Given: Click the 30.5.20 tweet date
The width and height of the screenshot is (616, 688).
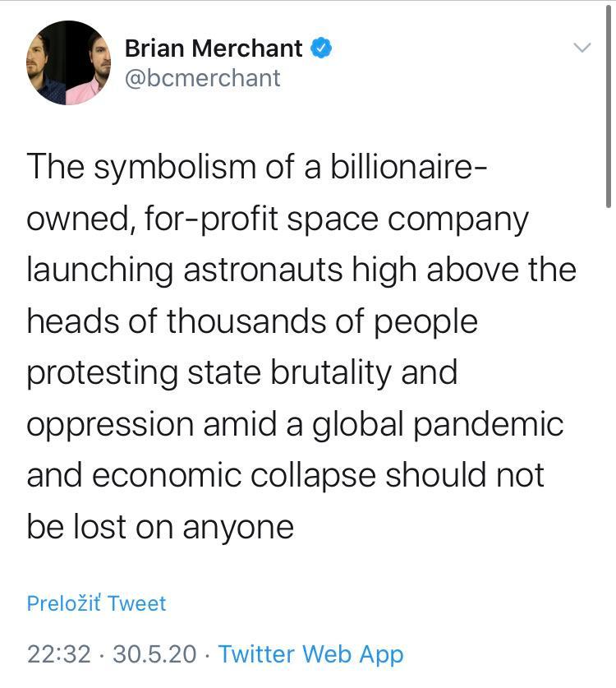Looking at the screenshot, I should click(154, 654).
